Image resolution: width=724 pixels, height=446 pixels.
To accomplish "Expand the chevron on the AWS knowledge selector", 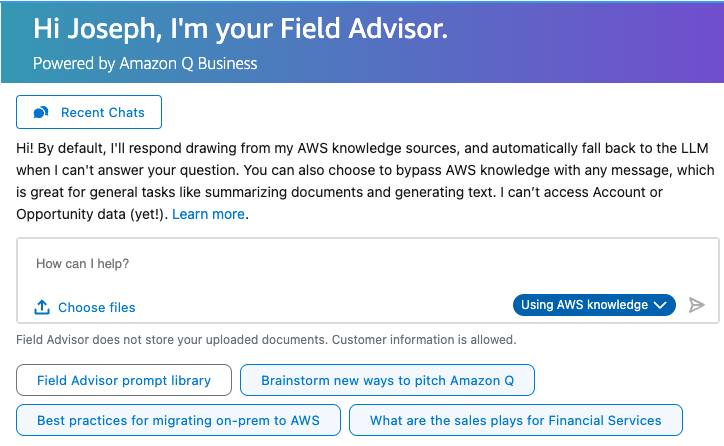I will pyautogui.click(x=660, y=305).
